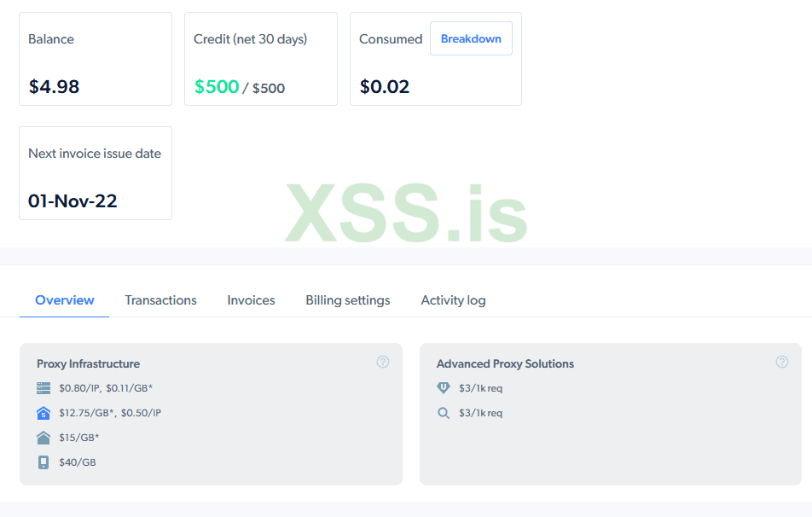Click the shield unlocker icon
This screenshot has width=812, height=517.
(x=443, y=388)
